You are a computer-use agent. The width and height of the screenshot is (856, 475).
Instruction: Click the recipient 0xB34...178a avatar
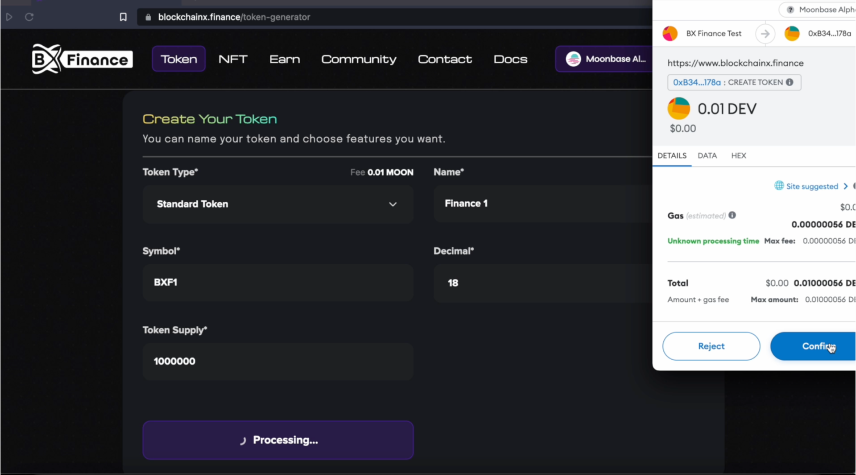click(x=792, y=33)
